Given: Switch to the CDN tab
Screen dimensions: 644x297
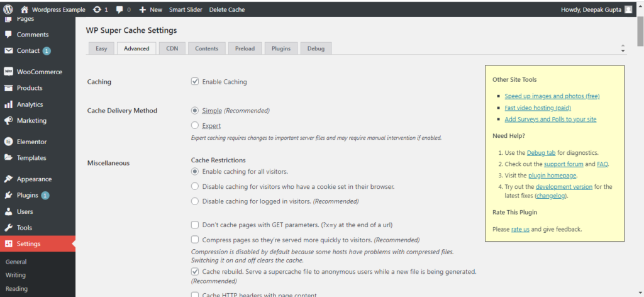Looking at the screenshot, I should point(172,48).
